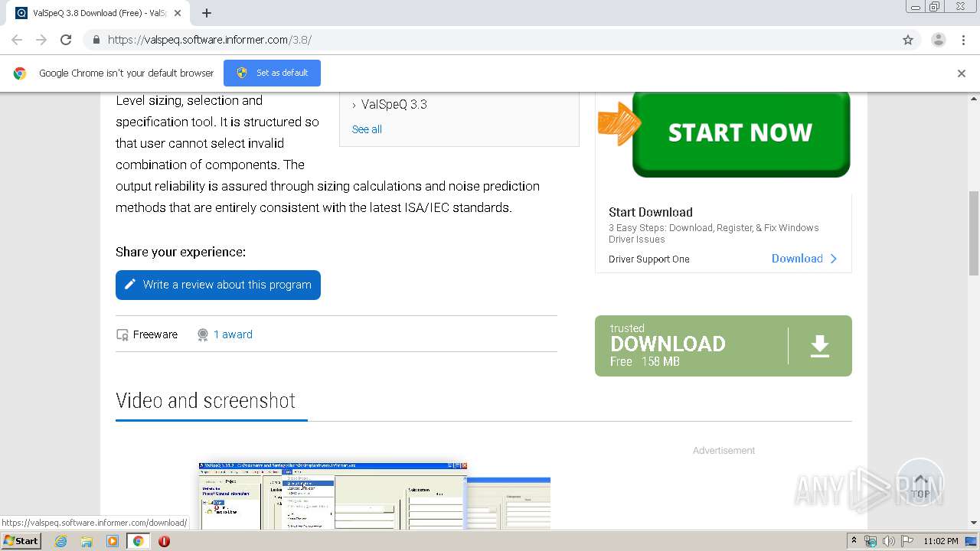The height and width of the screenshot is (551, 980).
Task: Click the browser forward arrow
Action: pos(41,40)
